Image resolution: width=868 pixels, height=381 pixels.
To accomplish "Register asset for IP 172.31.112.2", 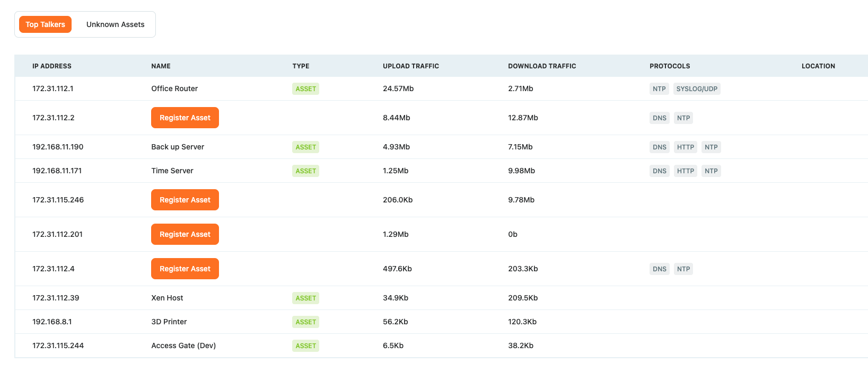I will coord(185,118).
